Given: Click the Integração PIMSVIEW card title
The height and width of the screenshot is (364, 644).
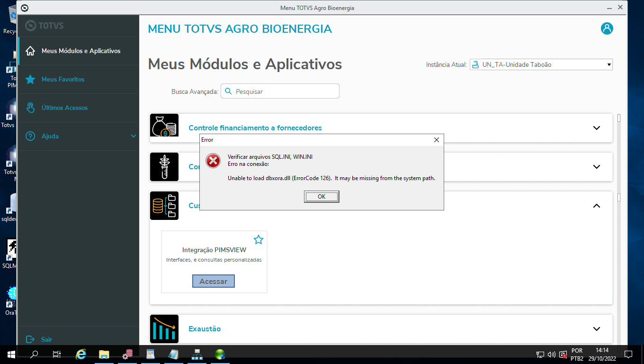Looking at the screenshot, I should pos(214,250).
